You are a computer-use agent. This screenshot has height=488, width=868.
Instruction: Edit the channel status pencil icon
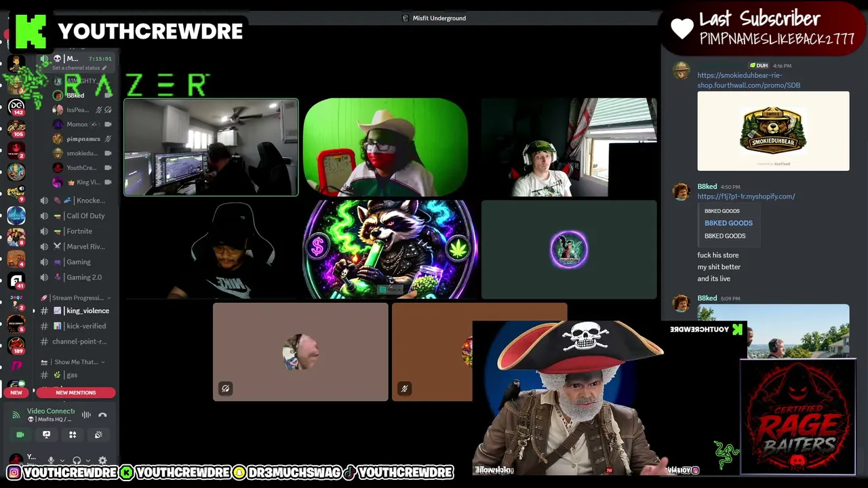coord(104,68)
